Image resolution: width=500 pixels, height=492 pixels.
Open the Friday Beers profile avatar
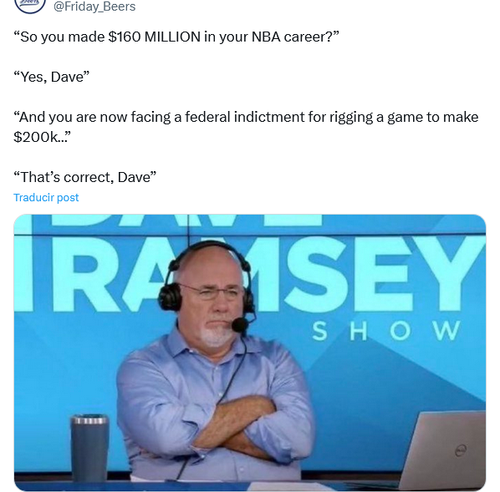(x=30, y=5)
